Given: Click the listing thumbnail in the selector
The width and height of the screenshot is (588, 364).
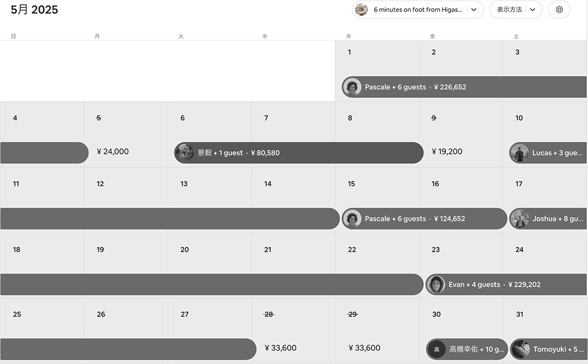Looking at the screenshot, I should click(x=361, y=10).
